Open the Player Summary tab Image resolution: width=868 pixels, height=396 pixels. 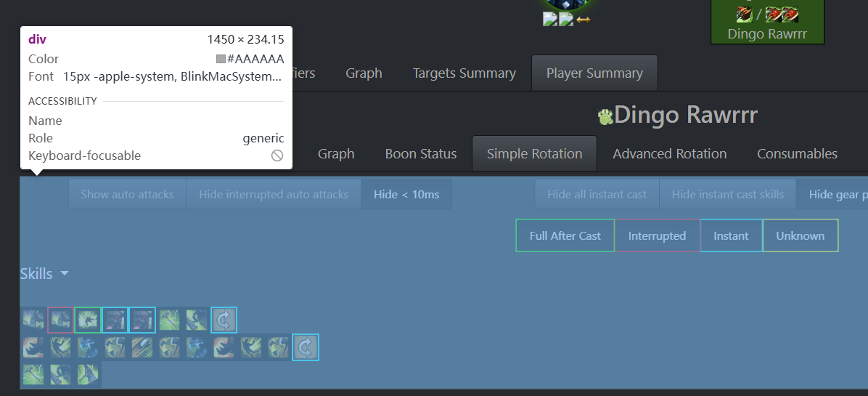tap(594, 73)
